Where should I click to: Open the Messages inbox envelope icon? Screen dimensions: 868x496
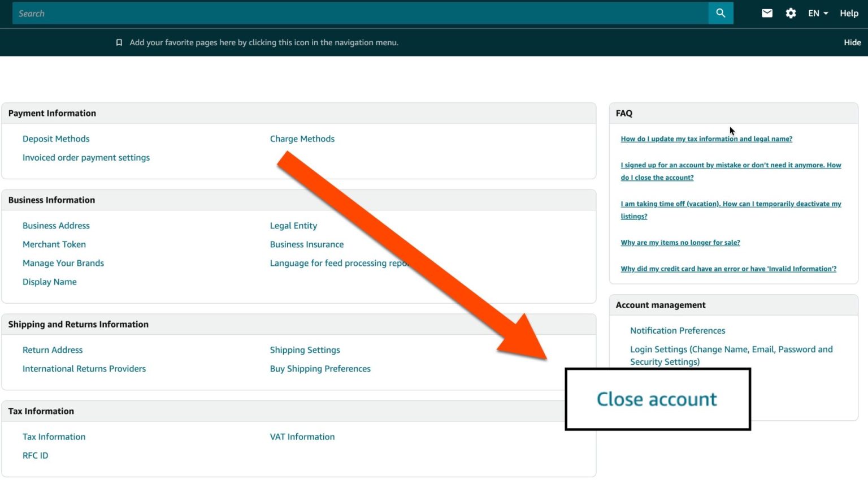[766, 12]
